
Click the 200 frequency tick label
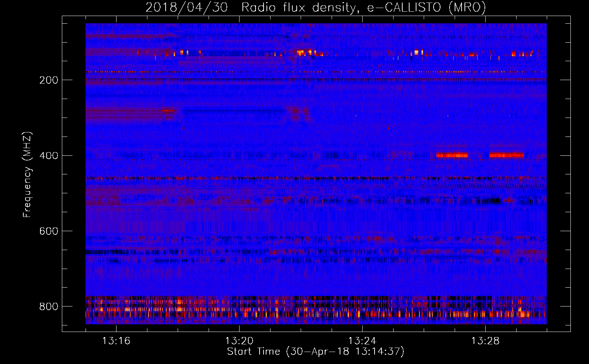click(x=49, y=80)
